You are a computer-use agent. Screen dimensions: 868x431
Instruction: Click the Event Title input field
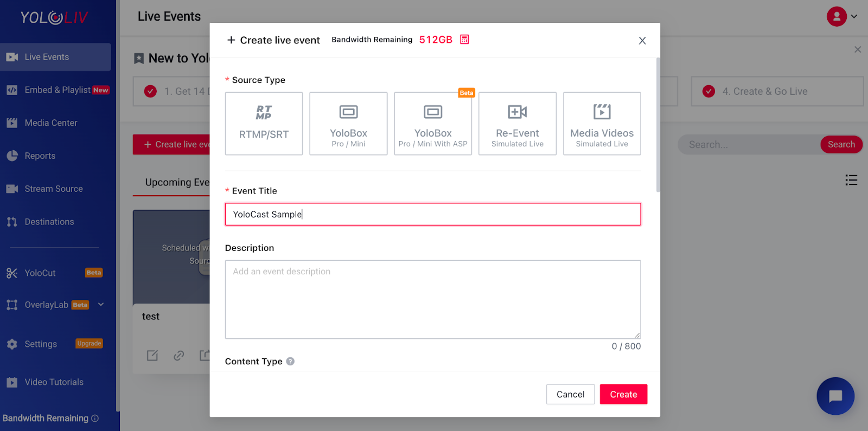click(433, 214)
